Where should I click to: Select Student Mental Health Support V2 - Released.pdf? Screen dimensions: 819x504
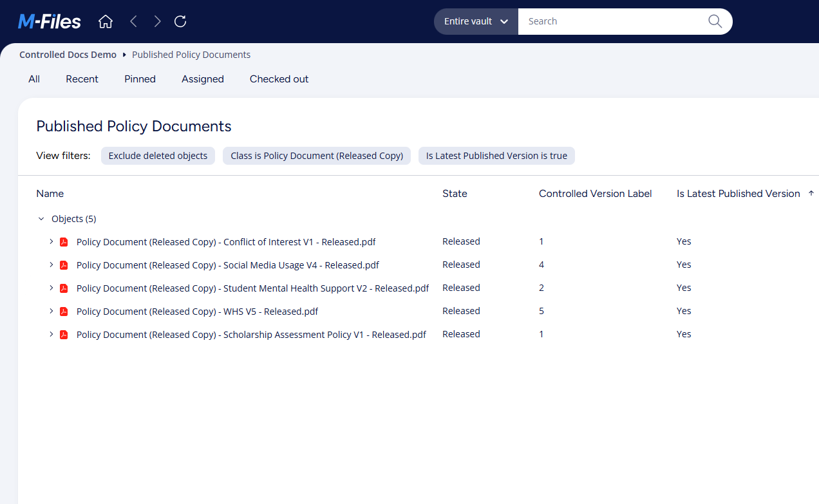[x=252, y=288]
